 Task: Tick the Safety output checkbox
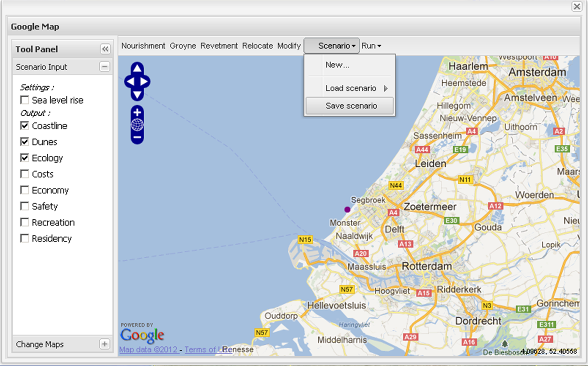[24, 206]
